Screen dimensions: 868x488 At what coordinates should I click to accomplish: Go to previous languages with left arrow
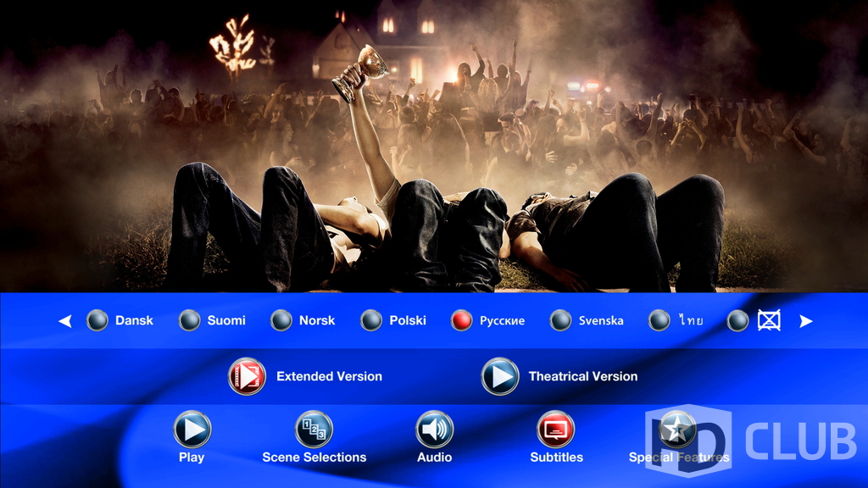coord(65,321)
